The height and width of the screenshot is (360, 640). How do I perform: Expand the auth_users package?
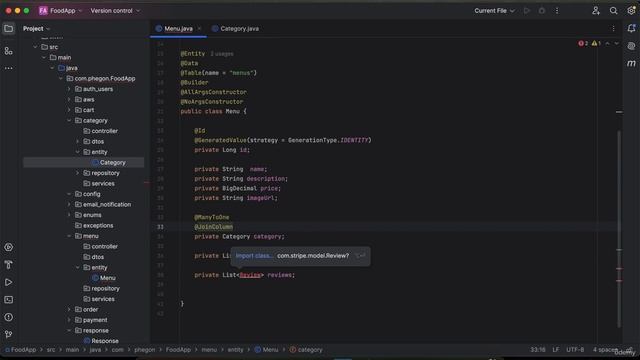(69, 89)
